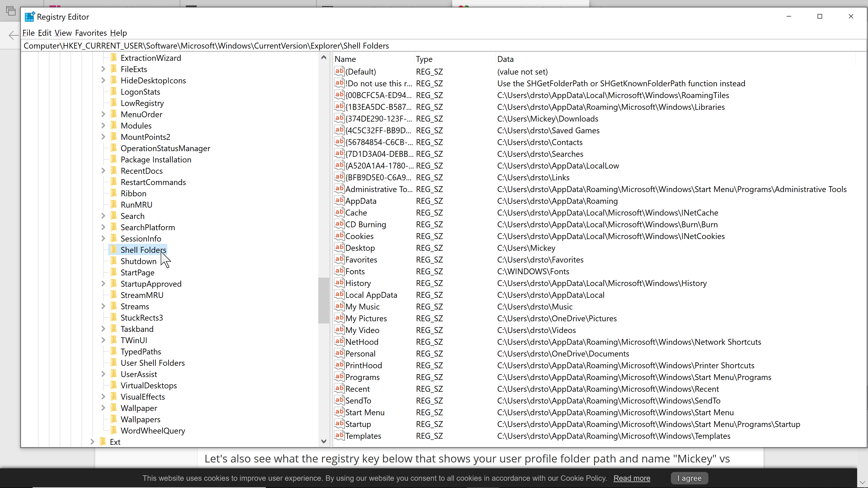Click the string value icon next to Desktop

(339, 248)
